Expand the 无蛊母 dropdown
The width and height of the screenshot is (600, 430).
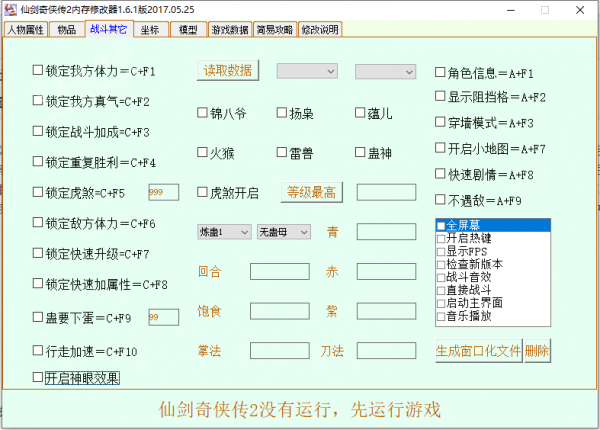(x=284, y=232)
